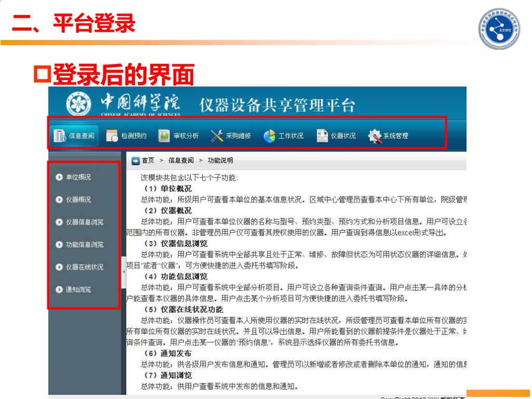Viewport: 532px width, 399px height.
Task: Click the slide title 二、平台登录
Action: pos(73,23)
